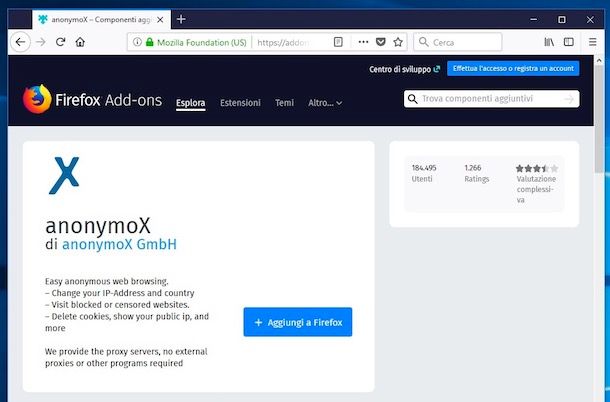Submit add-on search with arrow icon
This screenshot has height=402, width=610.
pos(569,99)
